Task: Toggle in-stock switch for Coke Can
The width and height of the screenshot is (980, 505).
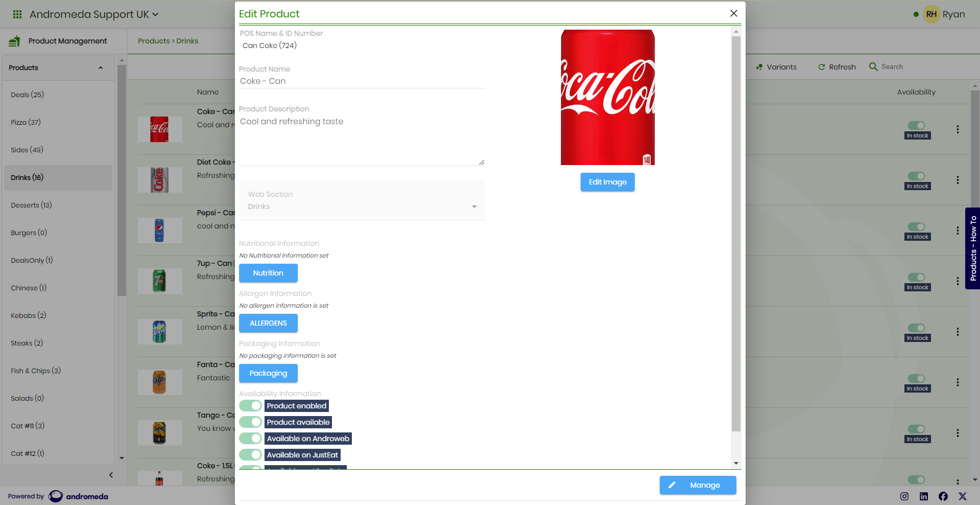Action: (916, 125)
